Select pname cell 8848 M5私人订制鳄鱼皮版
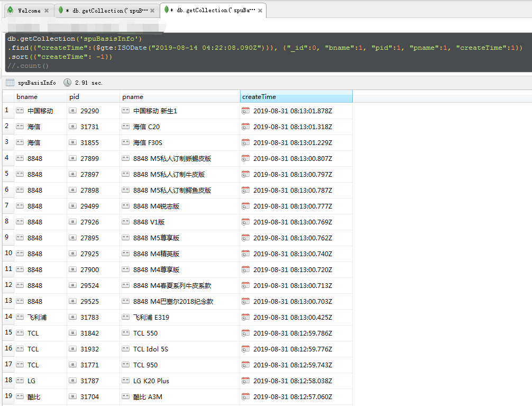The width and height of the screenshot is (532, 406). point(180,190)
